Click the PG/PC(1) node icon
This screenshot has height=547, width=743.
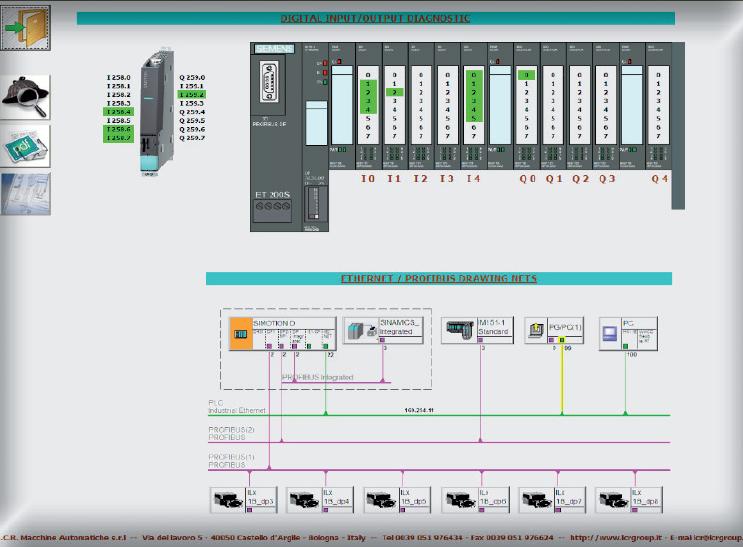click(x=537, y=330)
